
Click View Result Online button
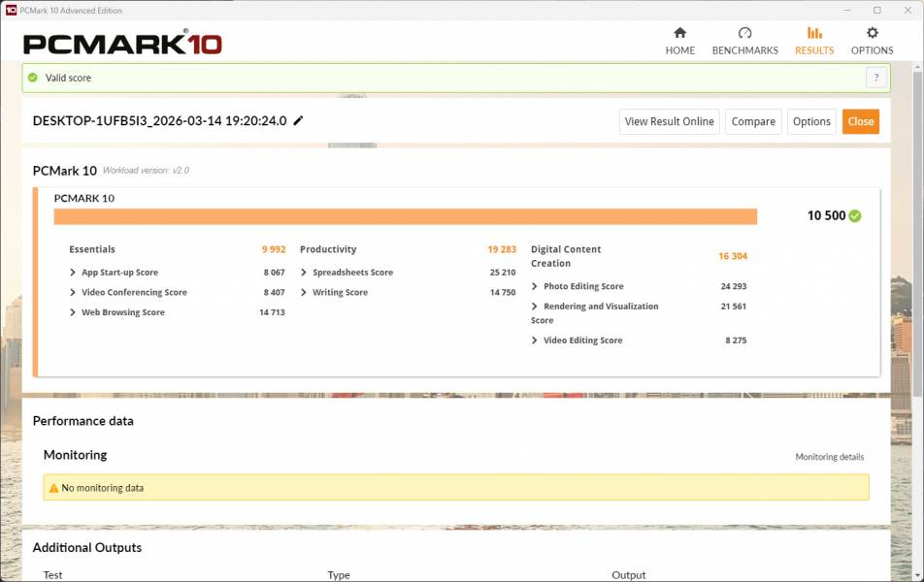[669, 121]
